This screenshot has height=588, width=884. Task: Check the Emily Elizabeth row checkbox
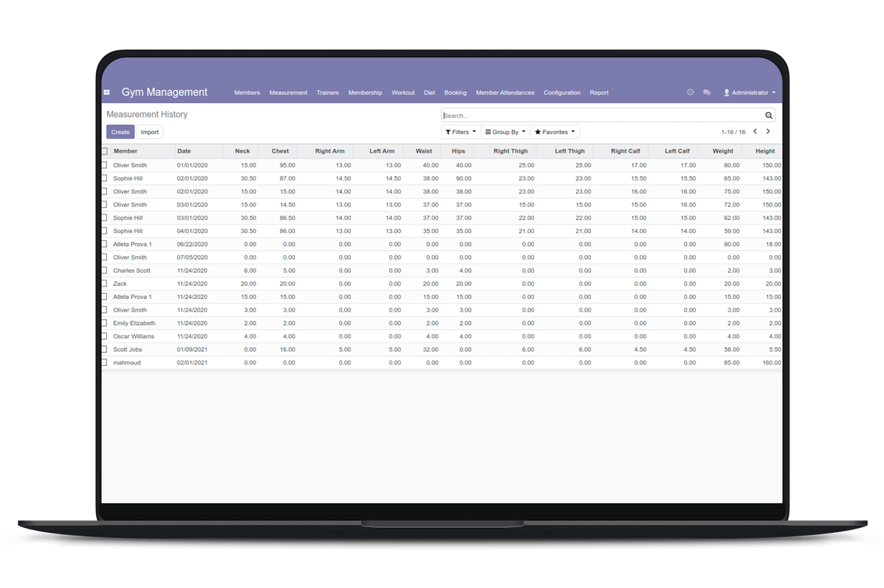click(104, 323)
